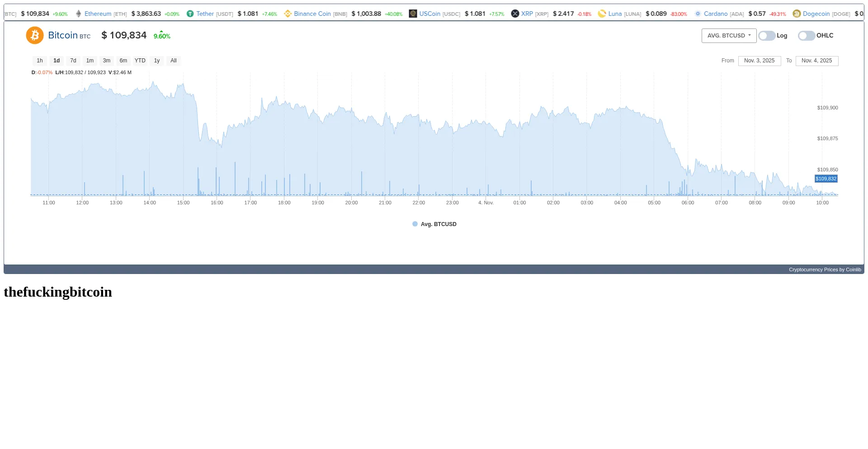Open the AVG. BTCUSD dropdown
Viewport: 868px width, 449px height.
point(729,36)
